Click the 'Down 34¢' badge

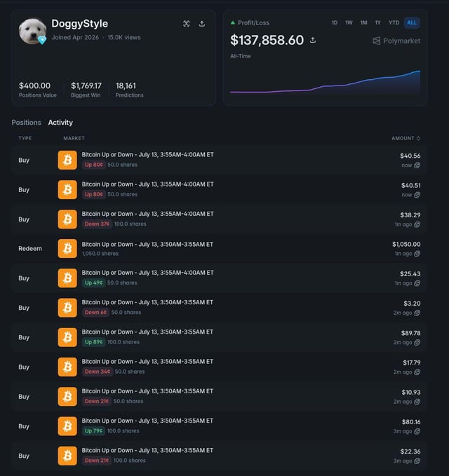(x=98, y=372)
